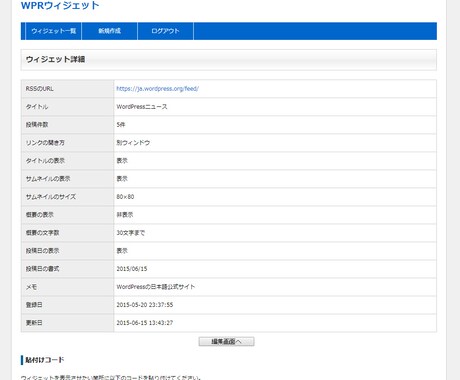Click the タイトル row label
Screen dimensions: 460x380
(37, 107)
